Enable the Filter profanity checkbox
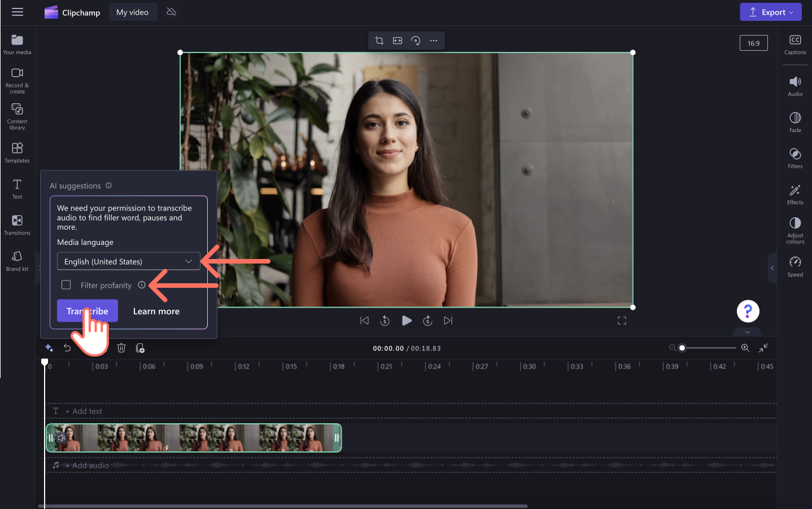 pyautogui.click(x=66, y=285)
